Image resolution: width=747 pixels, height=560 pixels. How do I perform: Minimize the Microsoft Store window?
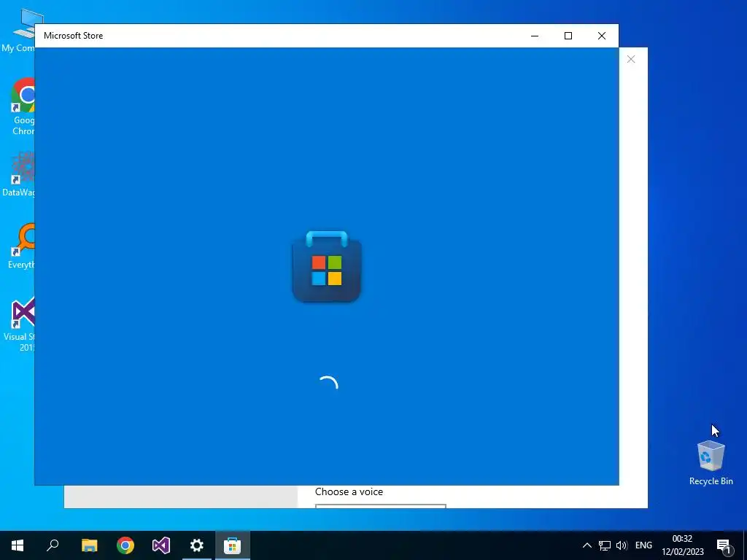tap(535, 36)
